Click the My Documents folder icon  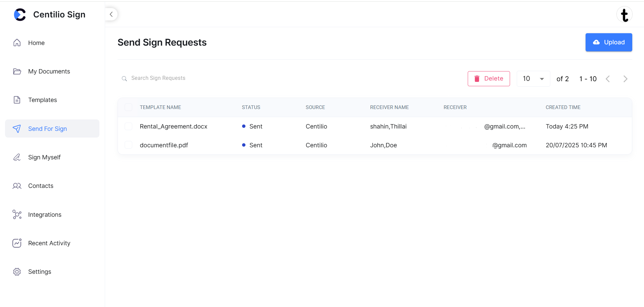coord(17,71)
